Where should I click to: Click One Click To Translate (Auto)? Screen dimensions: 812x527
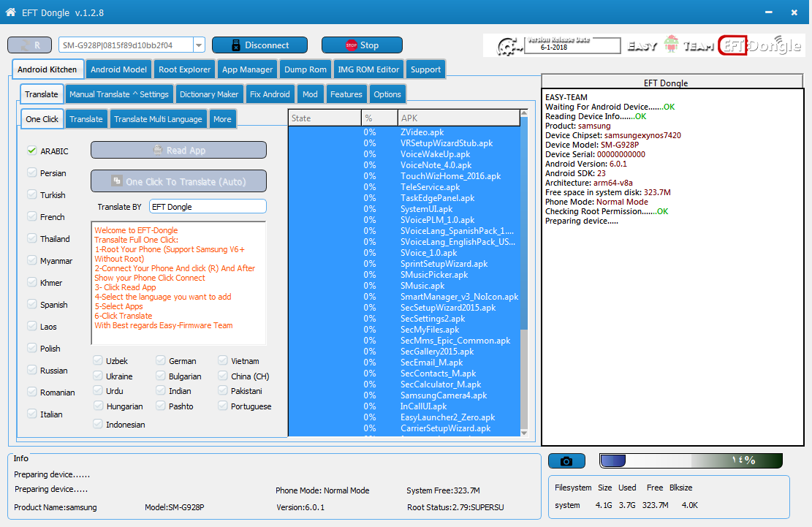point(178,181)
